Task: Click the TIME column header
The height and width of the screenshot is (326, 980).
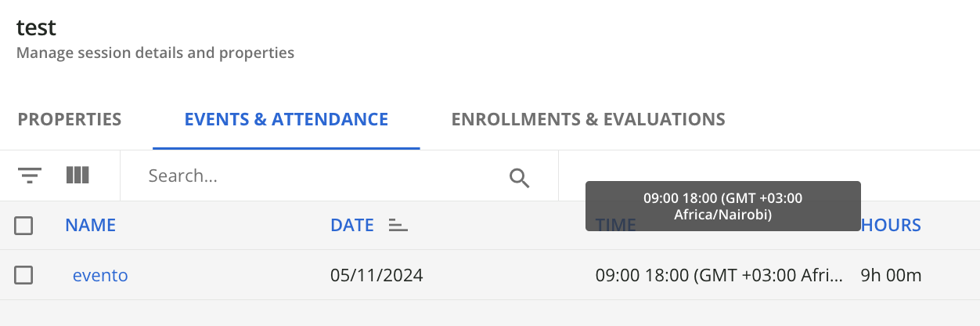Action: click(x=616, y=226)
